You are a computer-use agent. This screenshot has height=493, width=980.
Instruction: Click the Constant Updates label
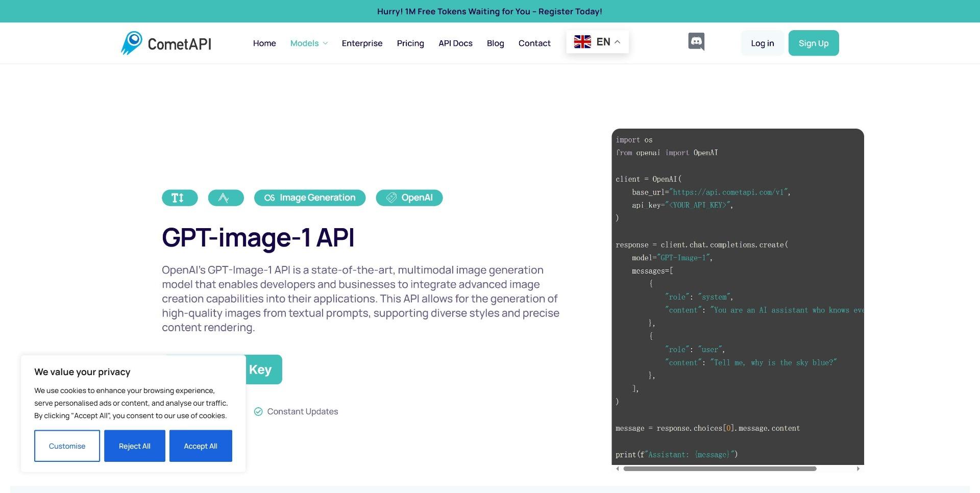[x=302, y=411]
